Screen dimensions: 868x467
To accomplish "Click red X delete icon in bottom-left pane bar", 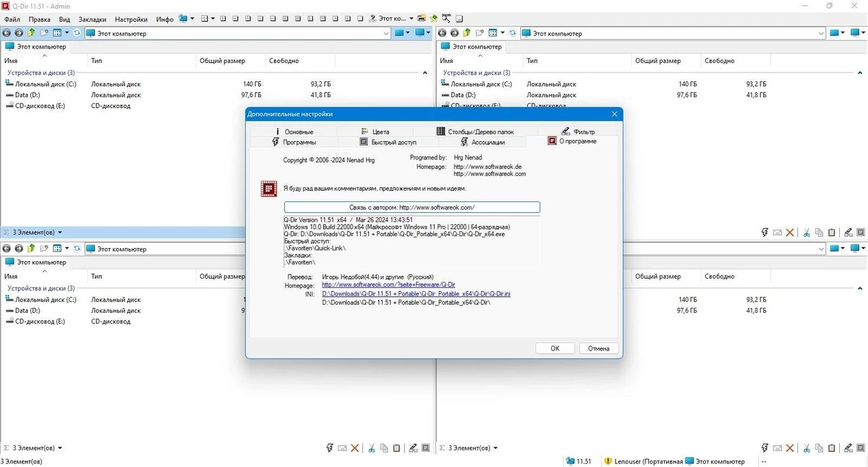I will pyautogui.click(x=354, y=448).
